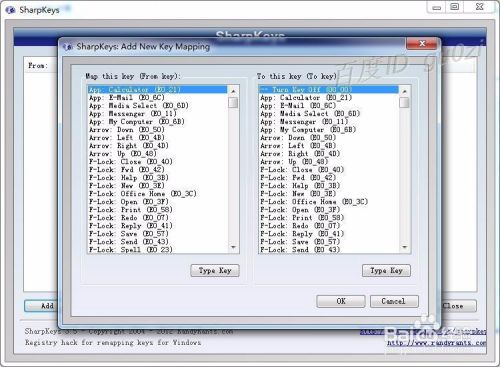500x367 pixels.
Task: Select F-Lock: Close (E0_40) in To list
Action: point(329,170)
